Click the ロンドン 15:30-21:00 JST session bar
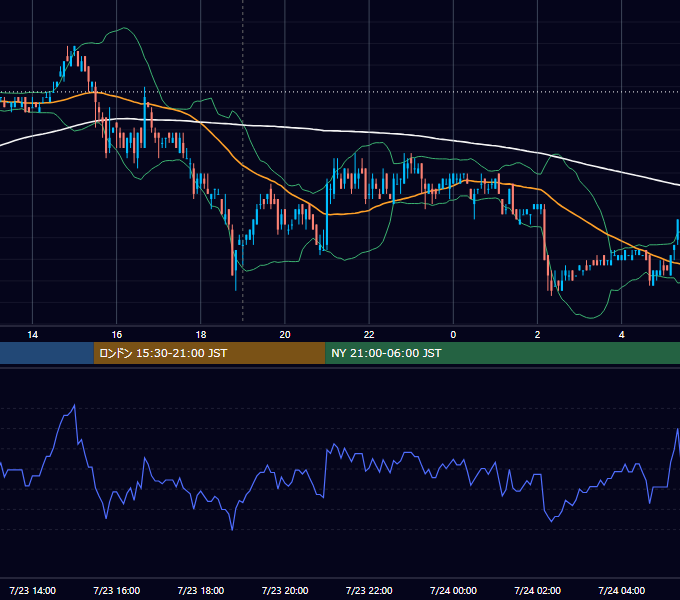The height and width of the screenshot is (600, 680). click(x=209, y=353)
